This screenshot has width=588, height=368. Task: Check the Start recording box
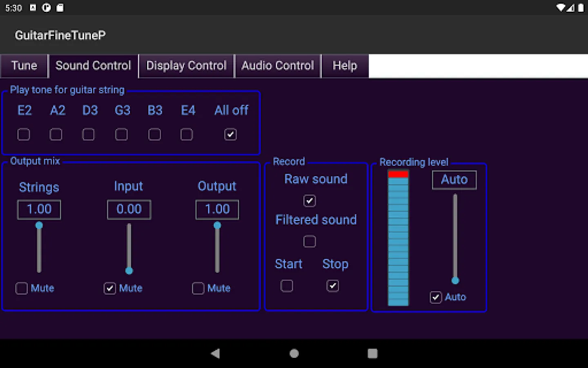click(x=287, y=286)
